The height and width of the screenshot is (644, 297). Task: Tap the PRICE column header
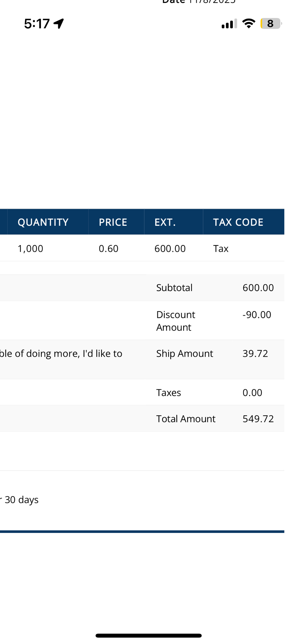(113, 222)
